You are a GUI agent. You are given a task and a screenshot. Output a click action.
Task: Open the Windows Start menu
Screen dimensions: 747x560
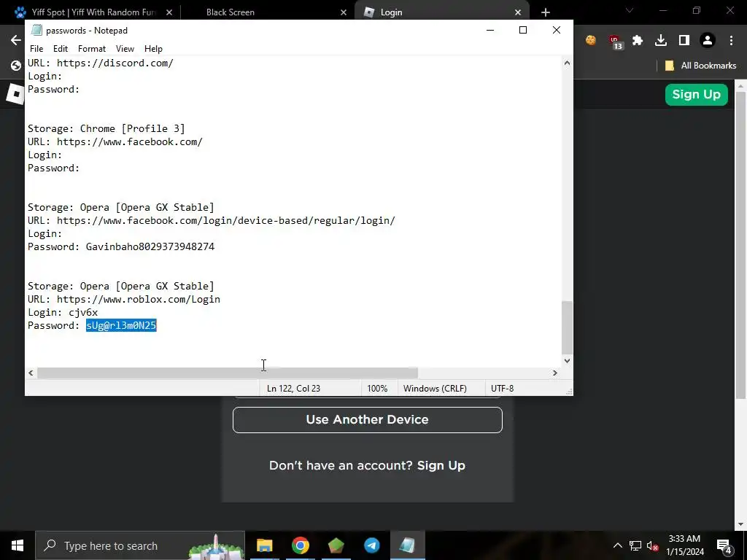point(18,545)
